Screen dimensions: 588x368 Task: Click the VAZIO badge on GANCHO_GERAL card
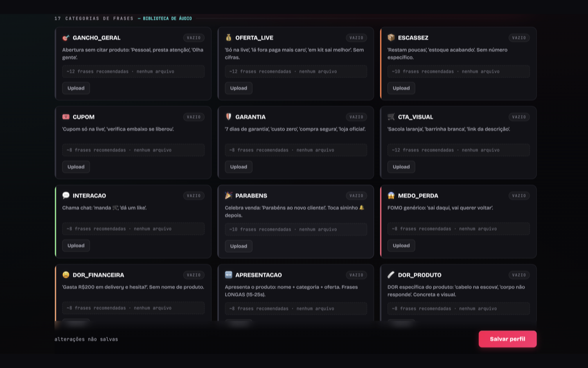point(194,38)
